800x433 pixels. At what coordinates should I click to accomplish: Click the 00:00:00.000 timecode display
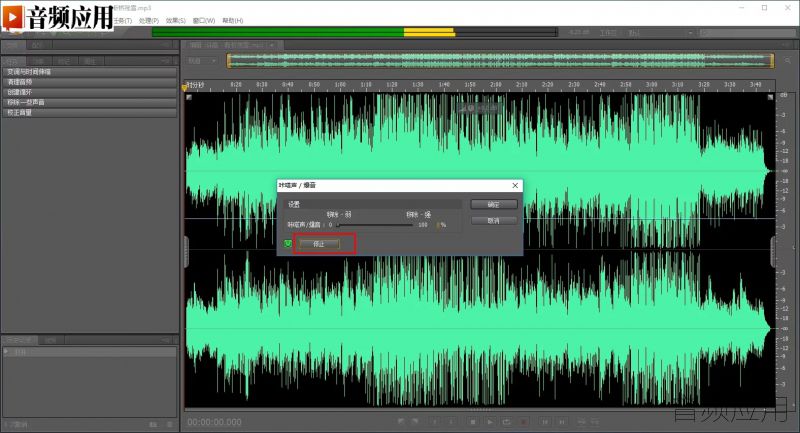coord(214,422)
